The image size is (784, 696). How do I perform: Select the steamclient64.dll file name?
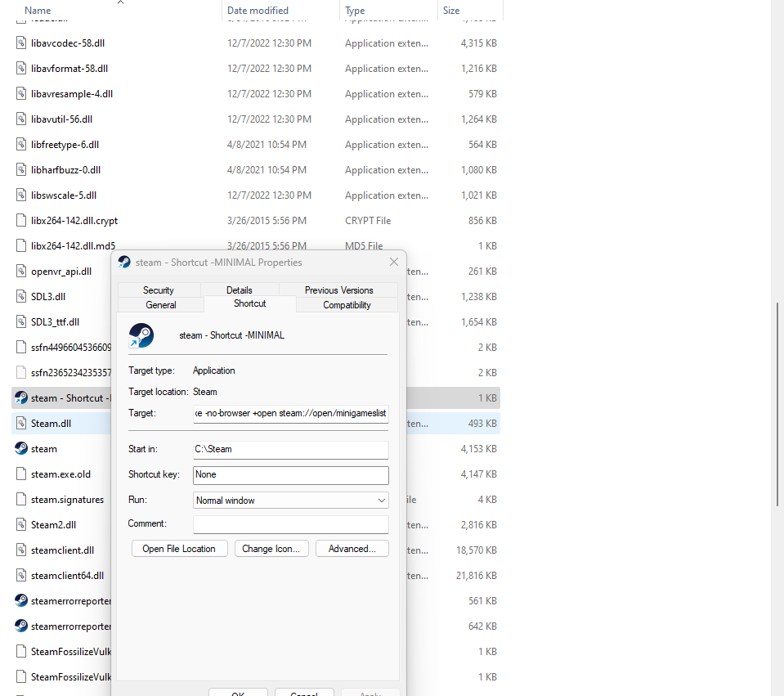pyautogui.click(x=68, y=576)
